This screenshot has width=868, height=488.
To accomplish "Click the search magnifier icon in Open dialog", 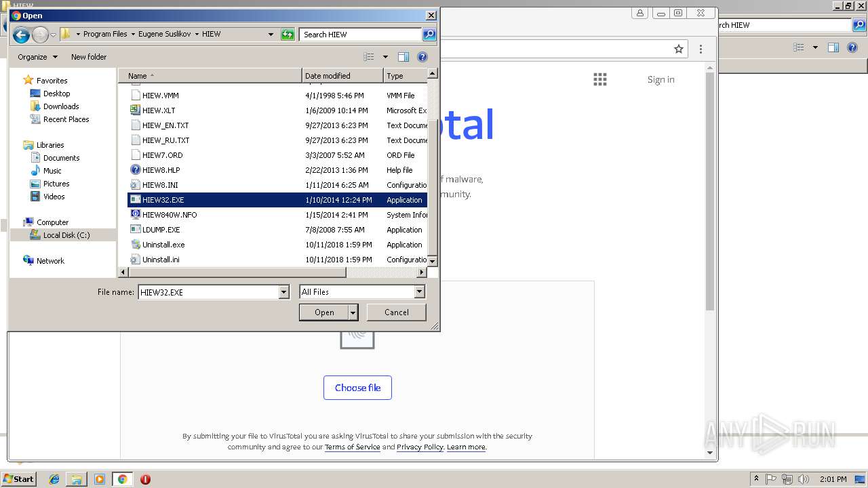I will tap(429, 34).
